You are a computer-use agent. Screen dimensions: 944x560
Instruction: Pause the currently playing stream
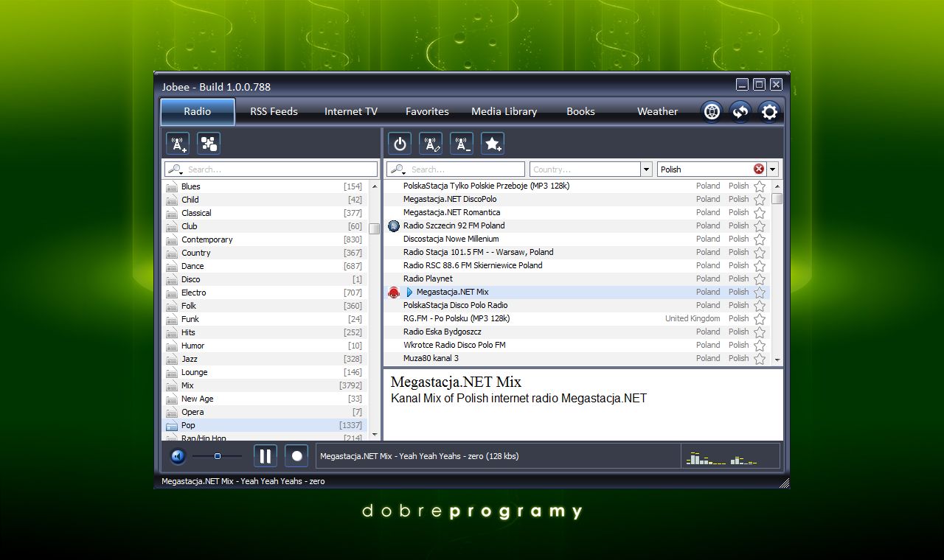pyautogui.click(x=265, y=456)
